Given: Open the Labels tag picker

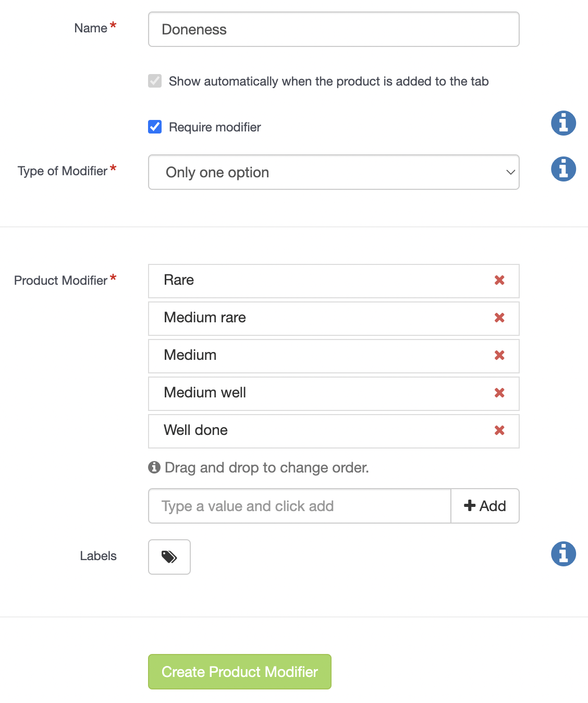Looking at the screenshot, I should click(x=169, y=557).
